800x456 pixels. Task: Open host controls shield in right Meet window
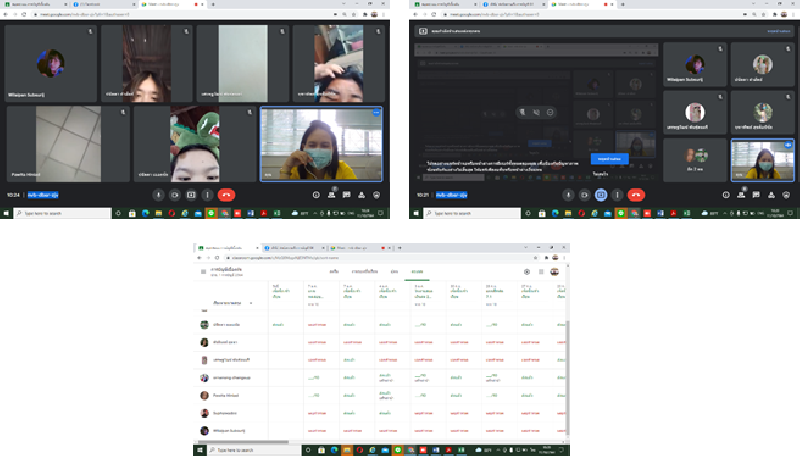pyautogui.click(x=786, y=195)
